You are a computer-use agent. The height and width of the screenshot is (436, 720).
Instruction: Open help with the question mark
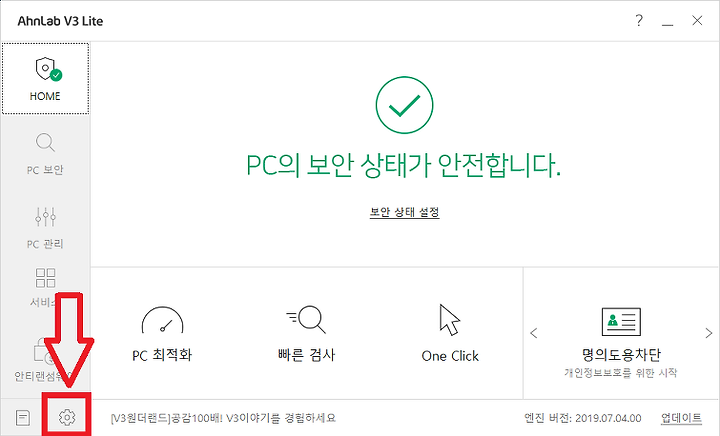(x=639, y=20)
